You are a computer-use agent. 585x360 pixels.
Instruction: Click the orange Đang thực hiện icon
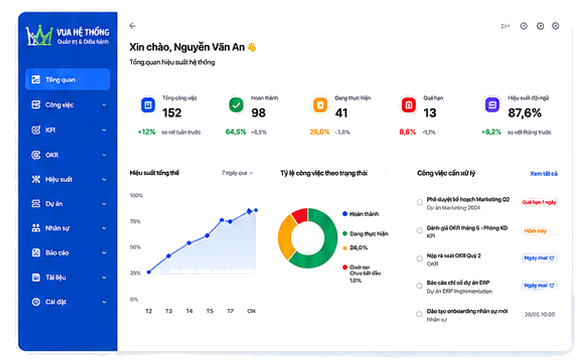click(x=320, y=105)
